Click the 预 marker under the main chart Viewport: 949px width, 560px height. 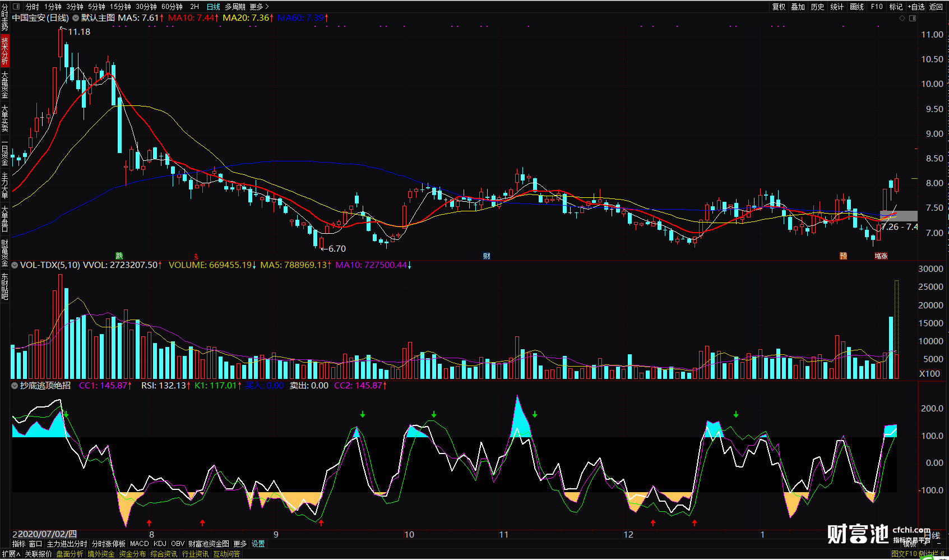[x=843, y=256]
